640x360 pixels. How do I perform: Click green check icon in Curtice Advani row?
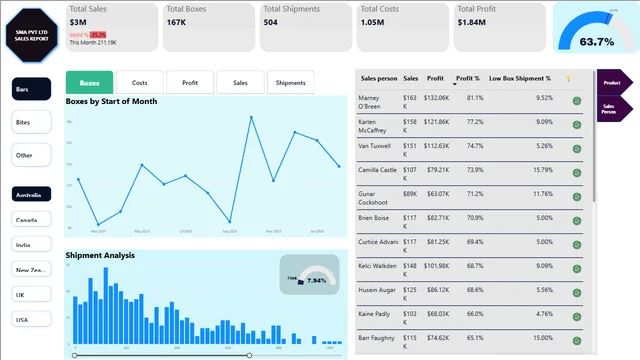577,245
